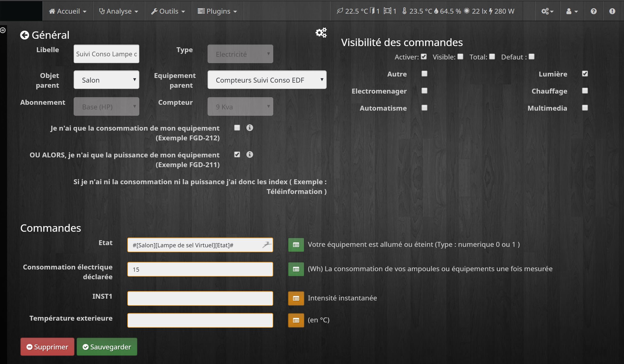Click info icon for consommation FGD-212
624x364 pixels.
click(x=250, y=128)
